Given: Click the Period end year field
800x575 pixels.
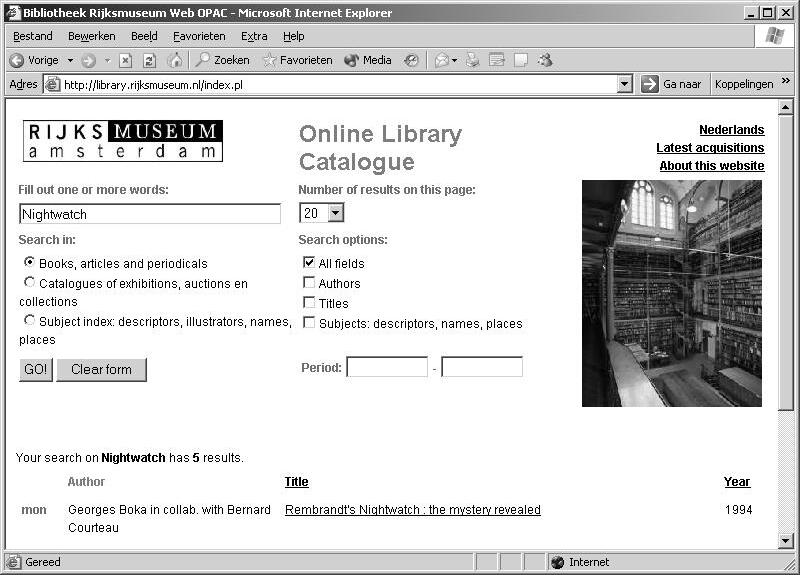Looking at the screenshot, I should point(482,367).
